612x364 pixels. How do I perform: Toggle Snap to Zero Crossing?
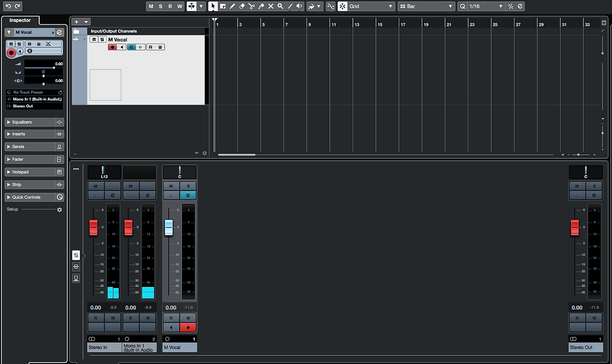click(330, 6)
